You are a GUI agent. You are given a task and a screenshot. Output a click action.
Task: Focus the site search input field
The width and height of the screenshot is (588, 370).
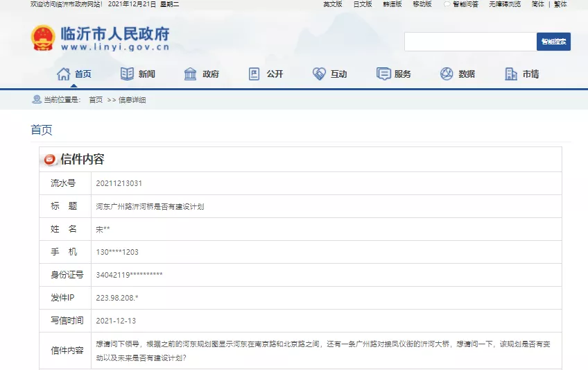[470, 42]
